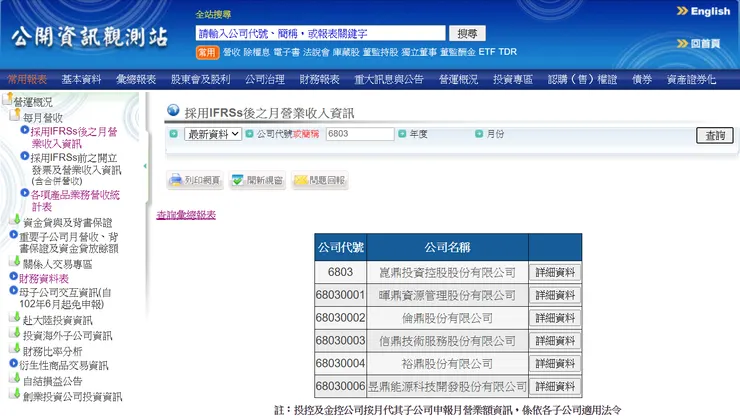Expand 投資海外子公司資訊 folder icon

click(x=15, y=333)
